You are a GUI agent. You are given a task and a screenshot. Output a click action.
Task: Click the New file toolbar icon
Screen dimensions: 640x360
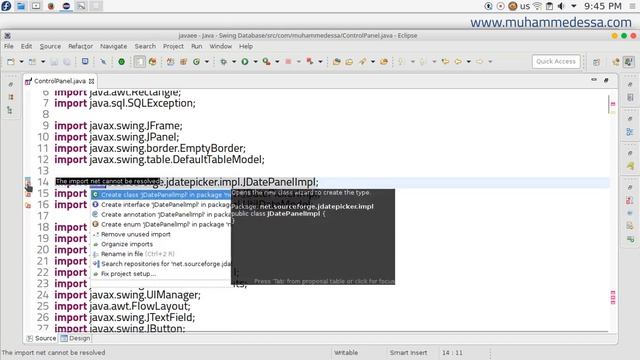point(11,62)
